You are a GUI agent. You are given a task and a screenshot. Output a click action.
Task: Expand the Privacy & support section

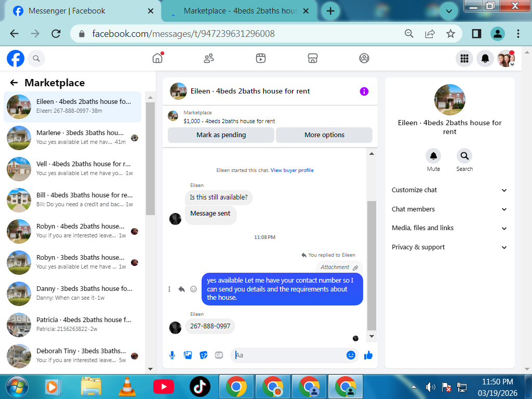coord(449,247)
